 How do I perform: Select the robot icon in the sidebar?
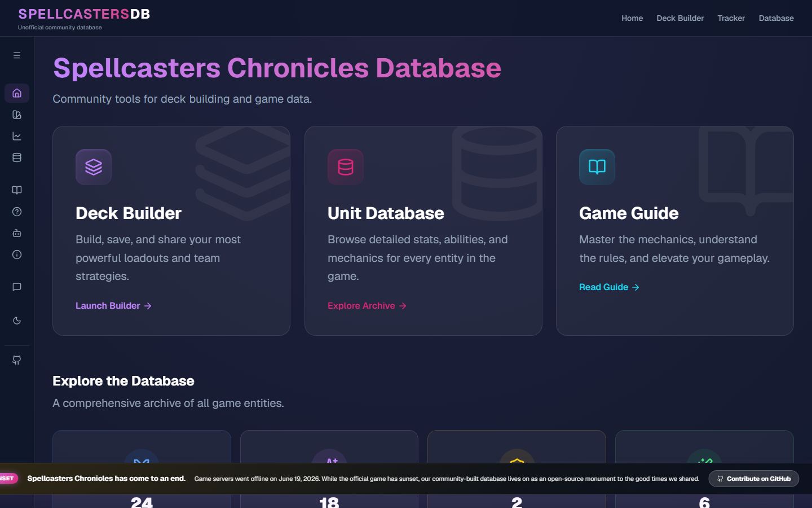point(17,233)
